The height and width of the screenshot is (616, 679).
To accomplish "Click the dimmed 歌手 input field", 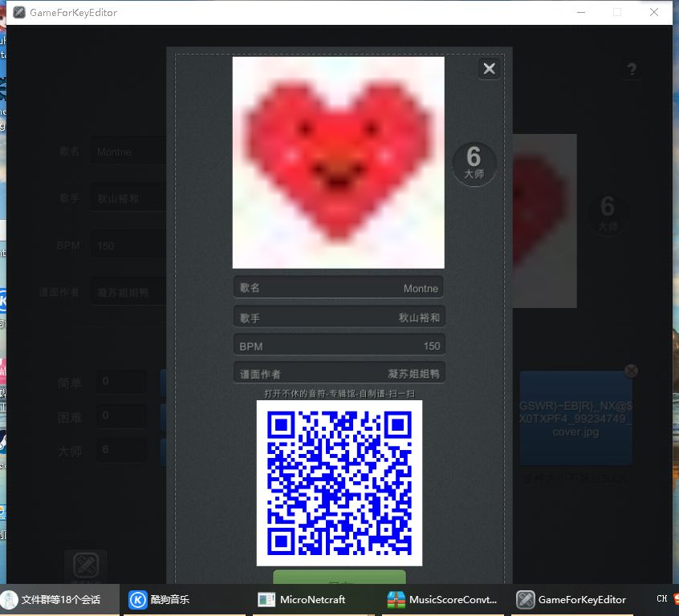I will coord(128,198).
